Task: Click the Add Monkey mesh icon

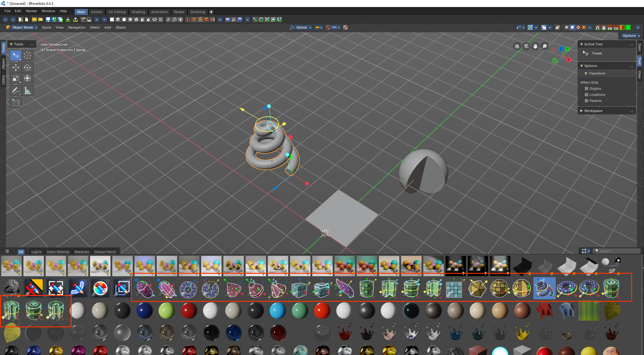Action: tap(180, 19)
